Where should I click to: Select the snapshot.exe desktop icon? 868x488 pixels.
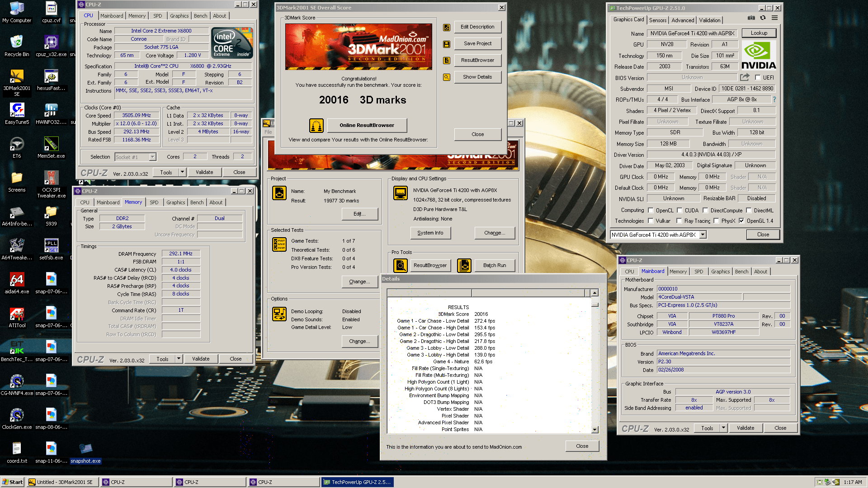tap(85, 453)
